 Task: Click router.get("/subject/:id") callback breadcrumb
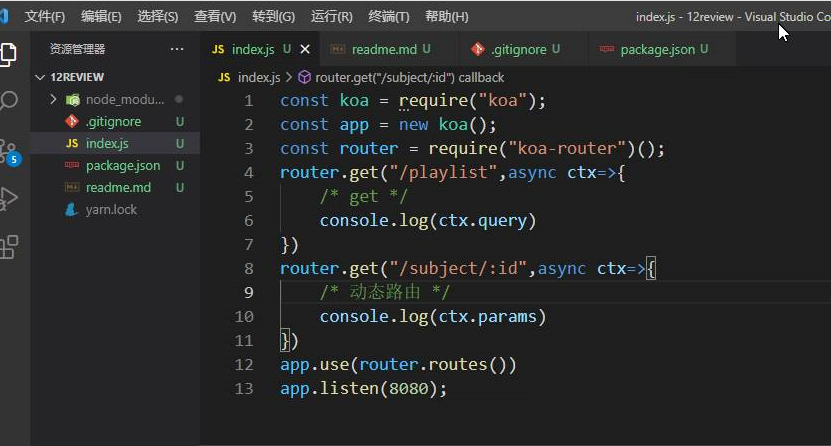[410, 77]
